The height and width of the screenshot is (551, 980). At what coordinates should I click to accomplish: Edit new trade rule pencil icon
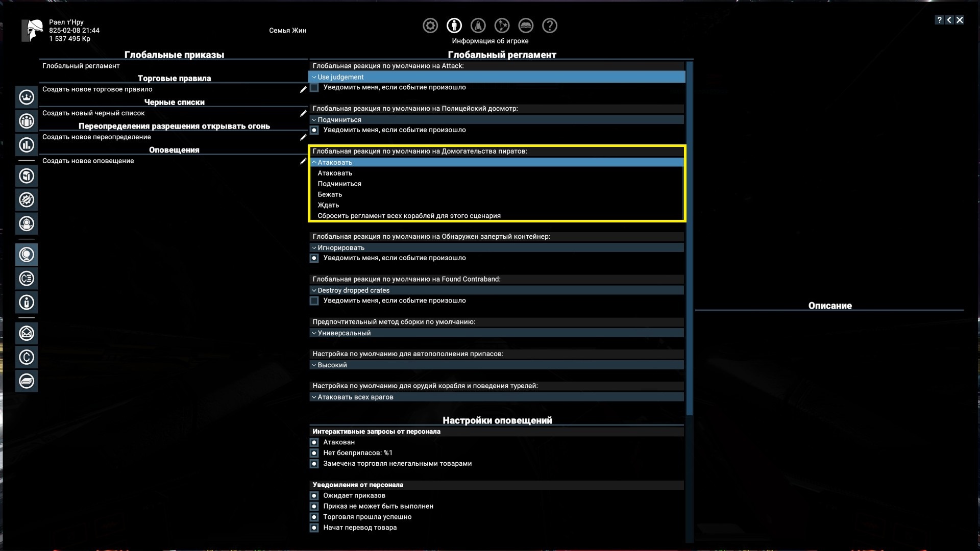click(303, 89)
